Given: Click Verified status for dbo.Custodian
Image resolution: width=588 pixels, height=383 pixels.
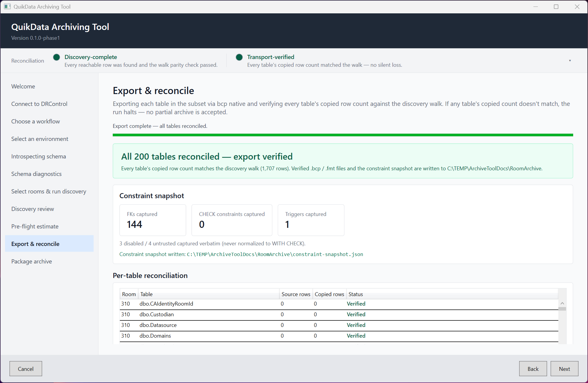Looking at the screenshot, I should point(356,314).
